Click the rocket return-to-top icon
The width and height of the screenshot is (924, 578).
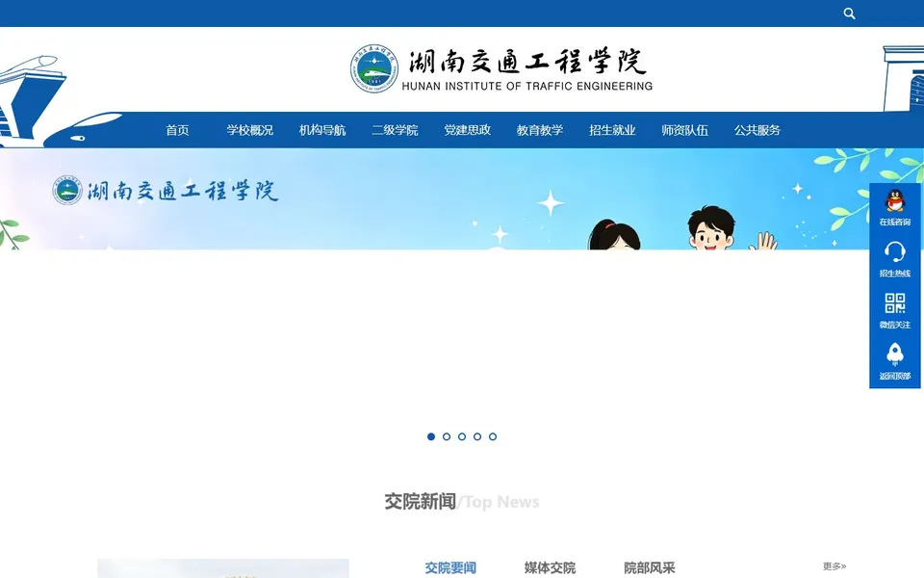tap(894, 355)
